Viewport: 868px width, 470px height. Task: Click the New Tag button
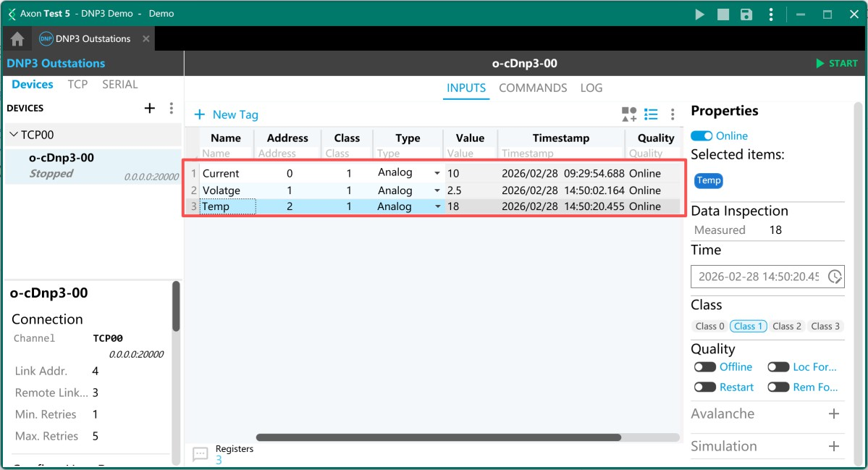(x=226, y=114)
